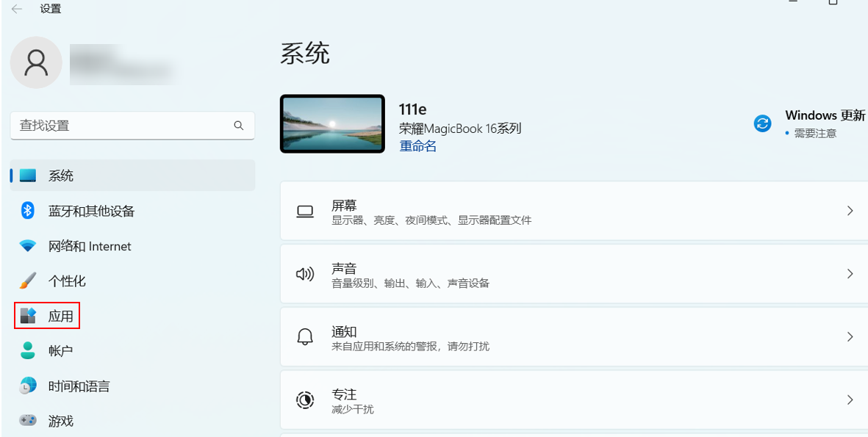The image size is (868, 437).
Task: Click the Gaming controller icon
Action: pyautogui.click(x=28, y=421)
